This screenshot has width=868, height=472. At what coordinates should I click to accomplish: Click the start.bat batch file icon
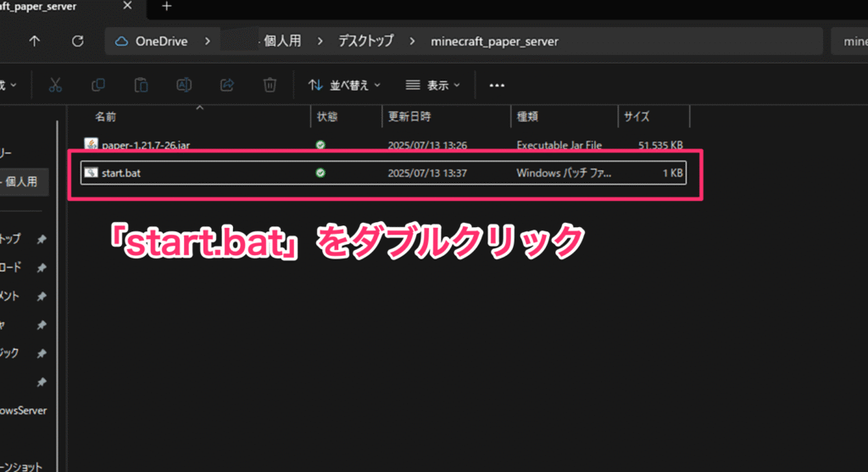91,173
